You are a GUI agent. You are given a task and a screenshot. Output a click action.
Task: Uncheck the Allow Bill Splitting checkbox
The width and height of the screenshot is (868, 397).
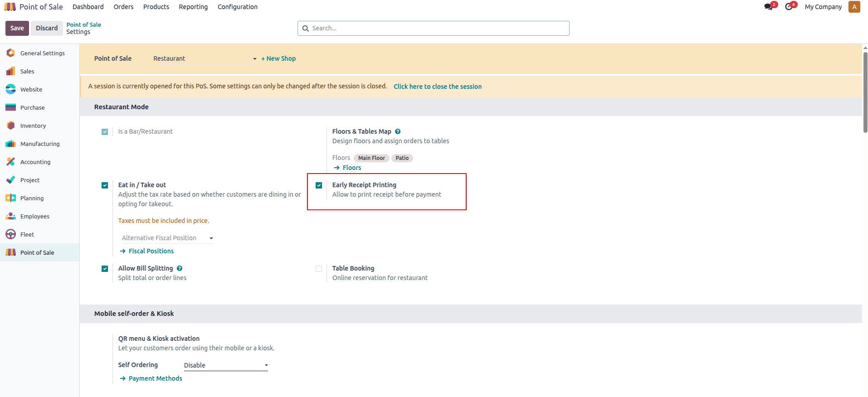point(105,269)
